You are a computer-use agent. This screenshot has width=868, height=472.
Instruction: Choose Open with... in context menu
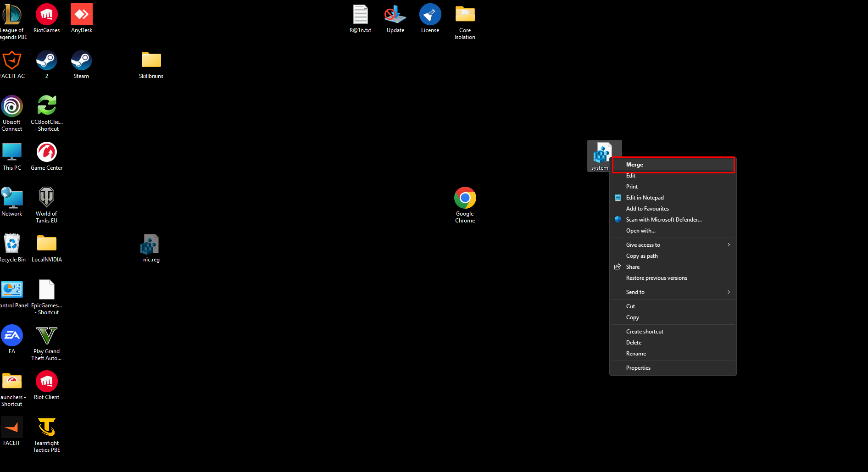click(673, 231)
